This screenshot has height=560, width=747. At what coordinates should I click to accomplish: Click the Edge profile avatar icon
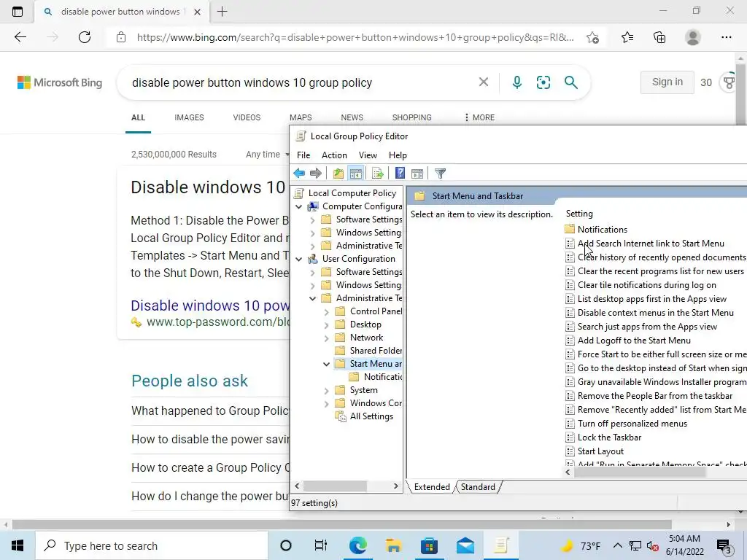pos(693,37)
